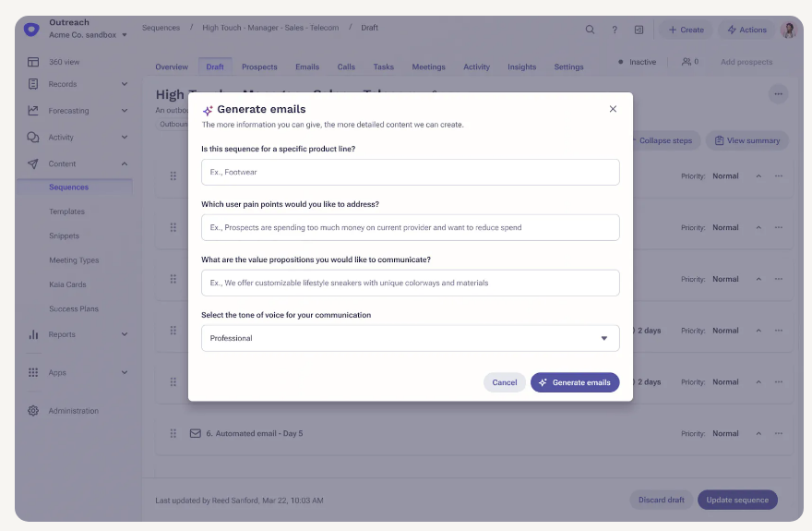Switch to the Prospects tab
The image size is (812, 531).
point(259,66)
